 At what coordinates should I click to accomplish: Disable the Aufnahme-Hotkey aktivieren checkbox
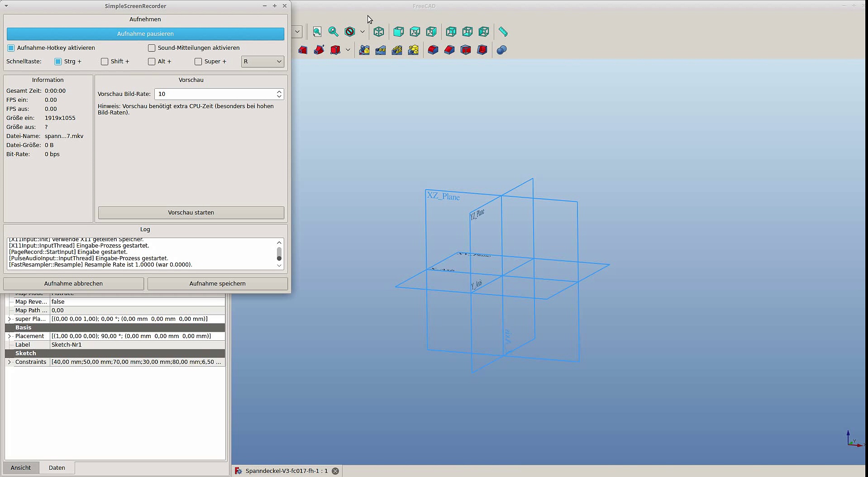(x=11, y=48)
